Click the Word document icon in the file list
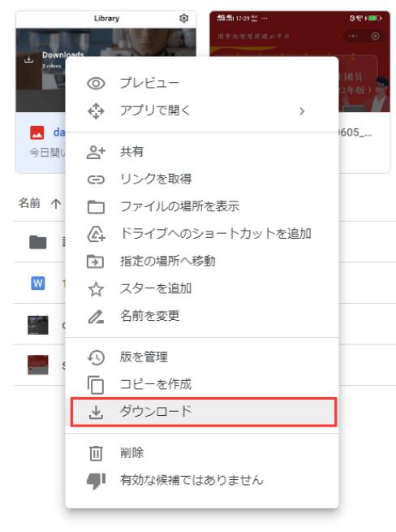This screenshot has height=532, width=396. click(38, 283)
